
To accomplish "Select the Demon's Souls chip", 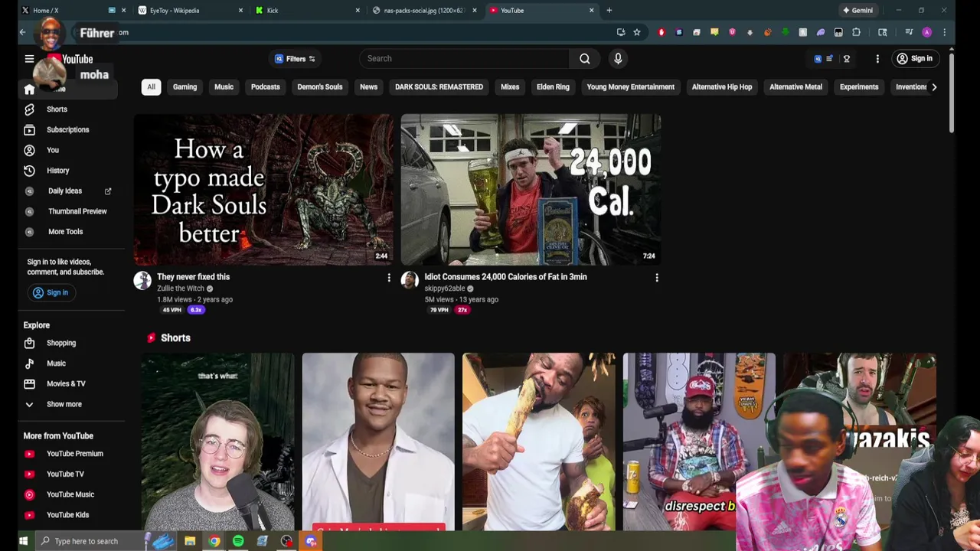I will [x=320, y=87].
